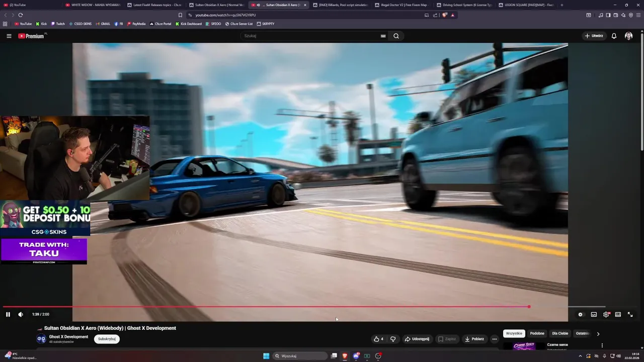Screen dimensions: 644x362
Task: Click the Utwórz create button
Action: tap(594, 36)
